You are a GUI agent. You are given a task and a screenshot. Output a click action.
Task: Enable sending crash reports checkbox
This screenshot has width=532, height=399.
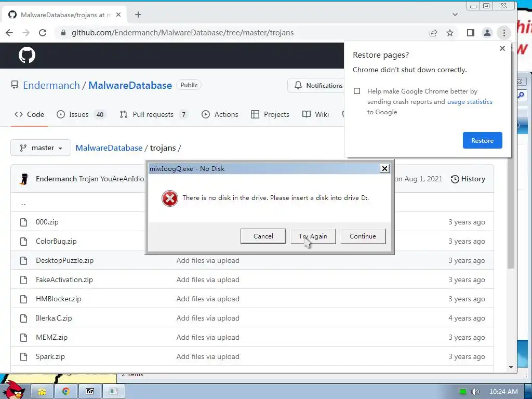click(357, 91)
